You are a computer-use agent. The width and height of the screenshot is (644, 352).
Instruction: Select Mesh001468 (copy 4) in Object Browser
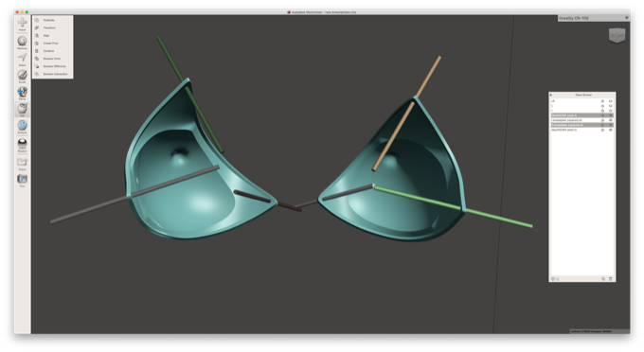coord(582,115)
